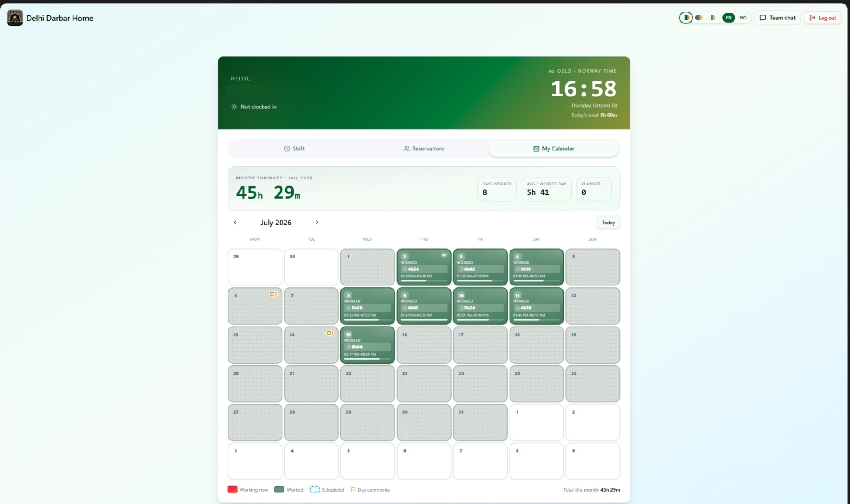Click 'Total this month: 45h 29m' text

(x=591, y=489)
